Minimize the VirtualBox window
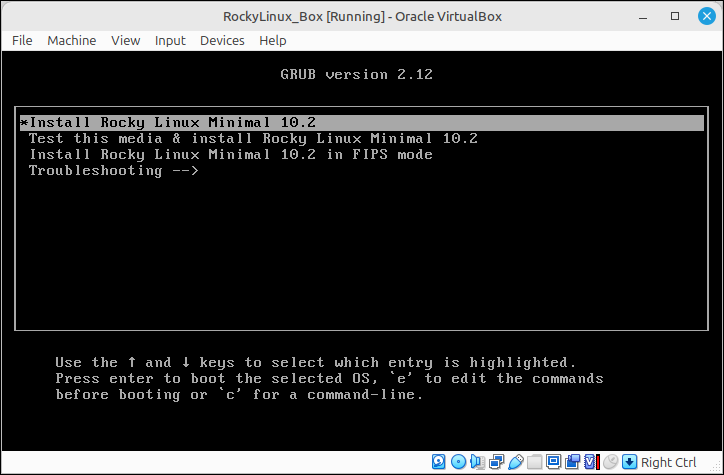 click(x=643, y=17)
